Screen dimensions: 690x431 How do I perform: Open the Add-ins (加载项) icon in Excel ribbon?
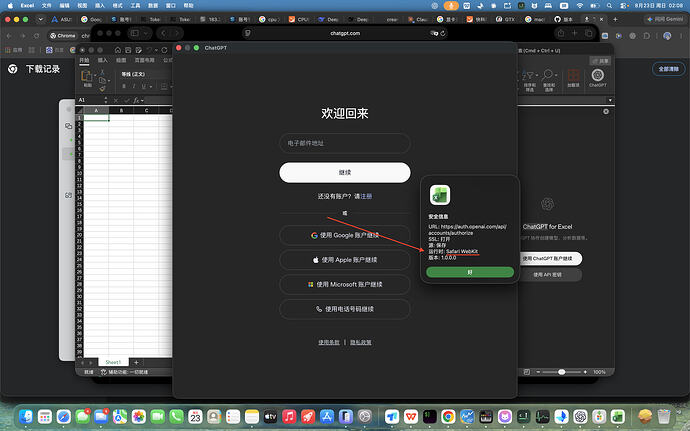pos(573,75)
